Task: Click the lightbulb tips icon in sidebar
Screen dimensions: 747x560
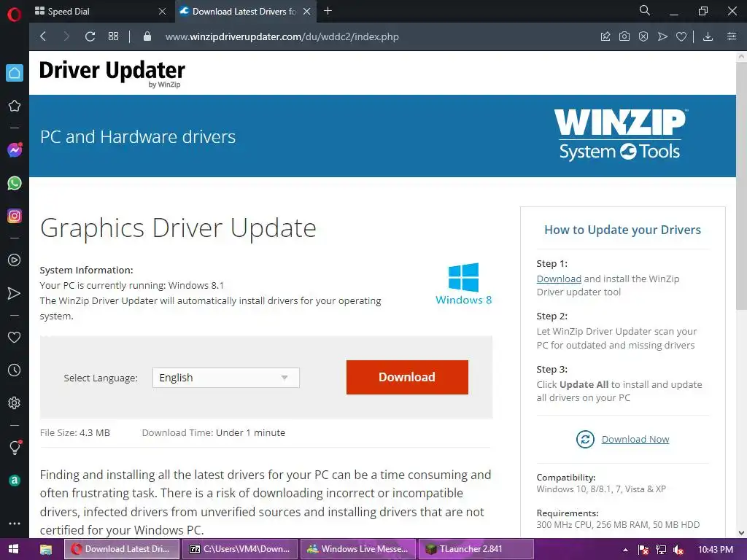Action: pos(15,448)
